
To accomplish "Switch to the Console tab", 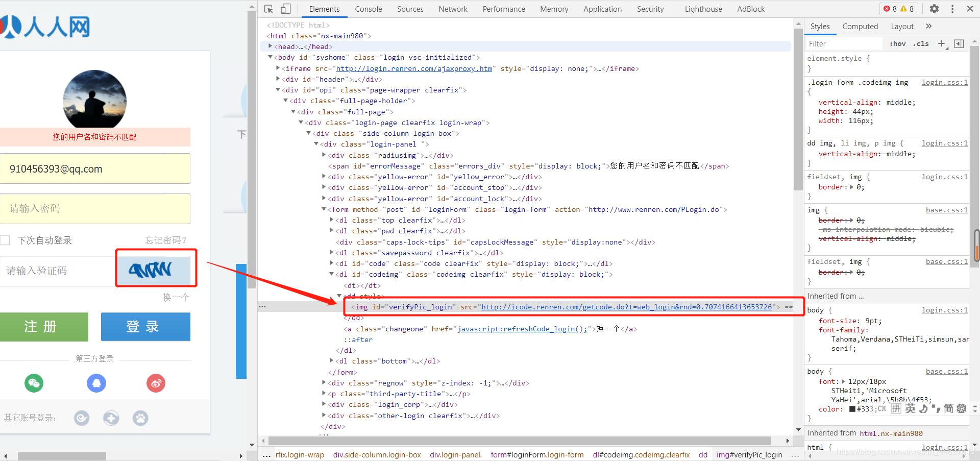I will click(369, 9).
